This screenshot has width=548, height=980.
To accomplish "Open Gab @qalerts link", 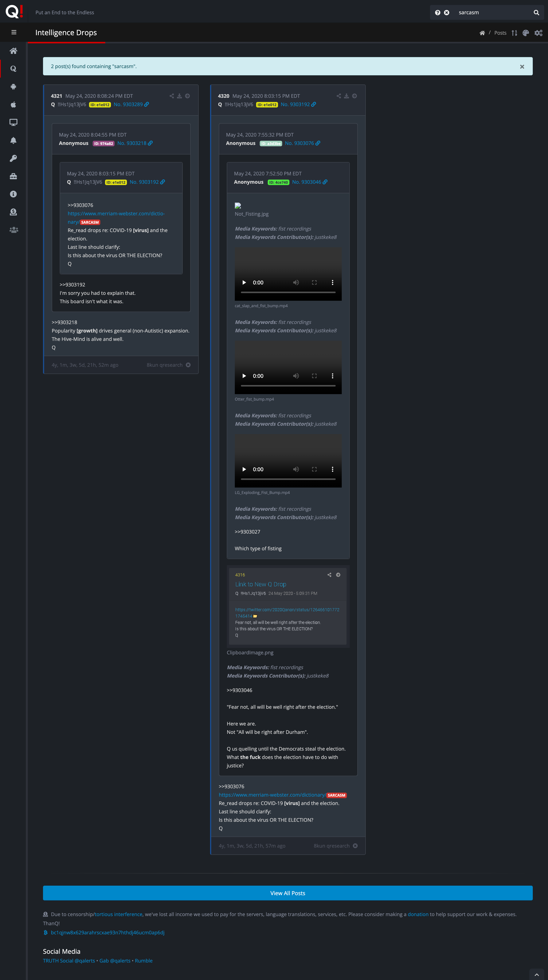I will [115, 961].
